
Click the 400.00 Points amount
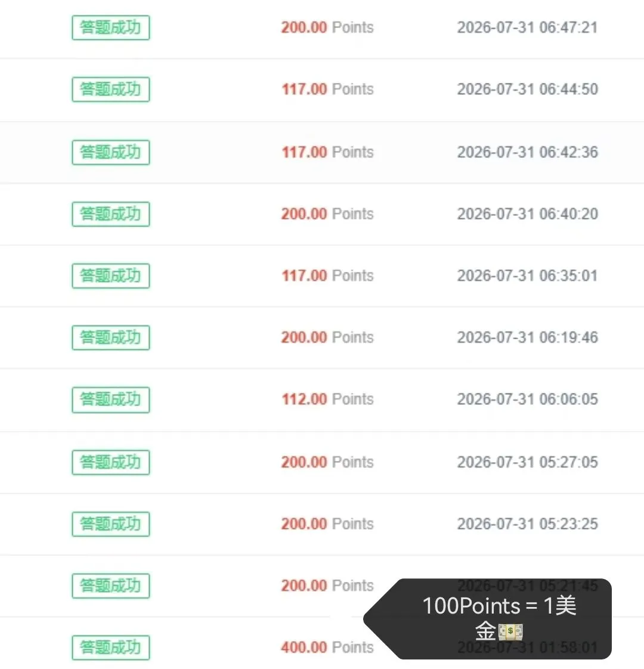pyautogui.click(x=327, y=648)
